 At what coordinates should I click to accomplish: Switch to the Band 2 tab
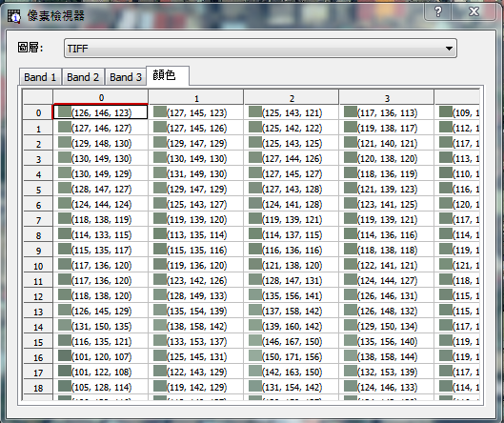pyautogui.click(x=83, y=77)
